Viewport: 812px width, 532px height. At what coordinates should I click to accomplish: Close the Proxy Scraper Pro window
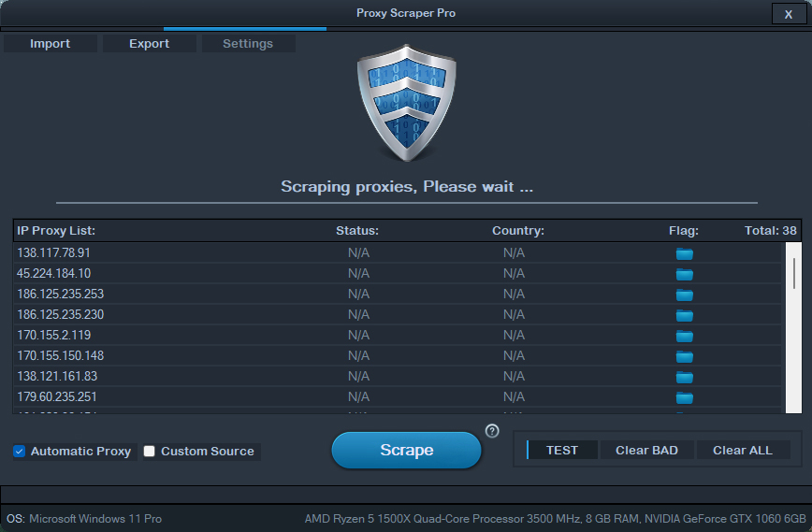click(789, 14)
